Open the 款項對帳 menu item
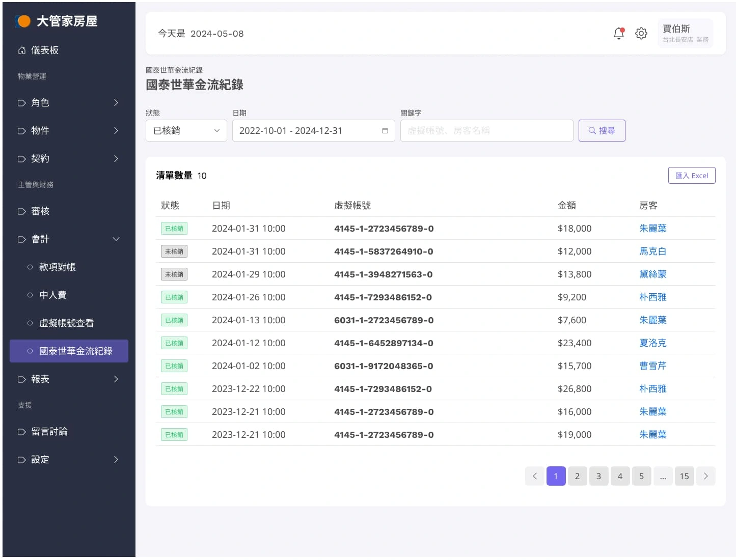This screenshot has height=560, width=736. [x=57, y=266]
